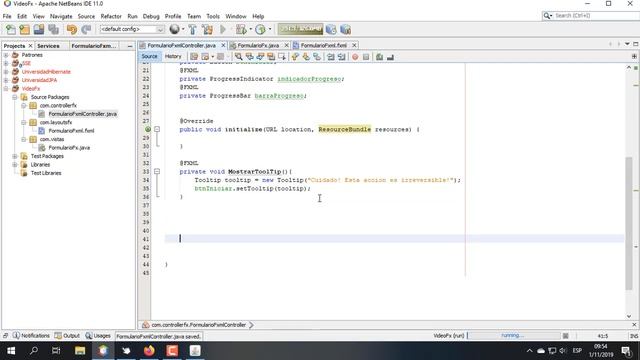Click com.controllerfx.FormularioFxmlController breadcrumb
Viewport: 640px width, 360px height.
coord(198,325)
